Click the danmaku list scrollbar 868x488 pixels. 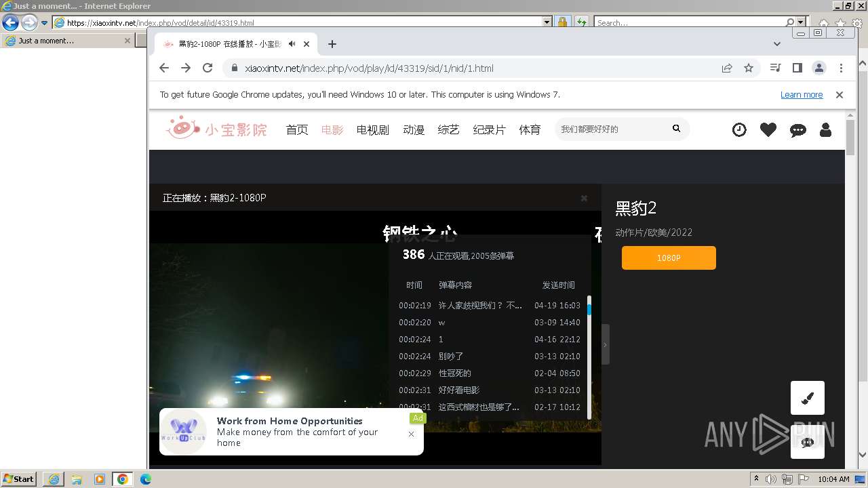click(x=589, y=357)
